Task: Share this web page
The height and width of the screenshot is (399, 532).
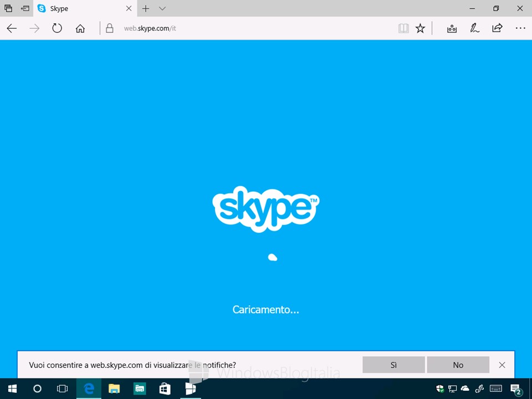Action: point(497,28)
